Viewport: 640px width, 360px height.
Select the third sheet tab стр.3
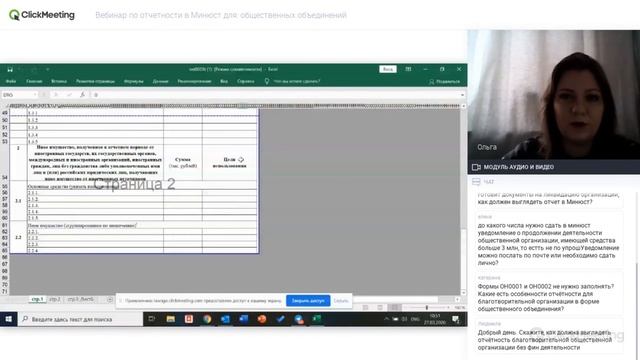click(x=80, y=300)
